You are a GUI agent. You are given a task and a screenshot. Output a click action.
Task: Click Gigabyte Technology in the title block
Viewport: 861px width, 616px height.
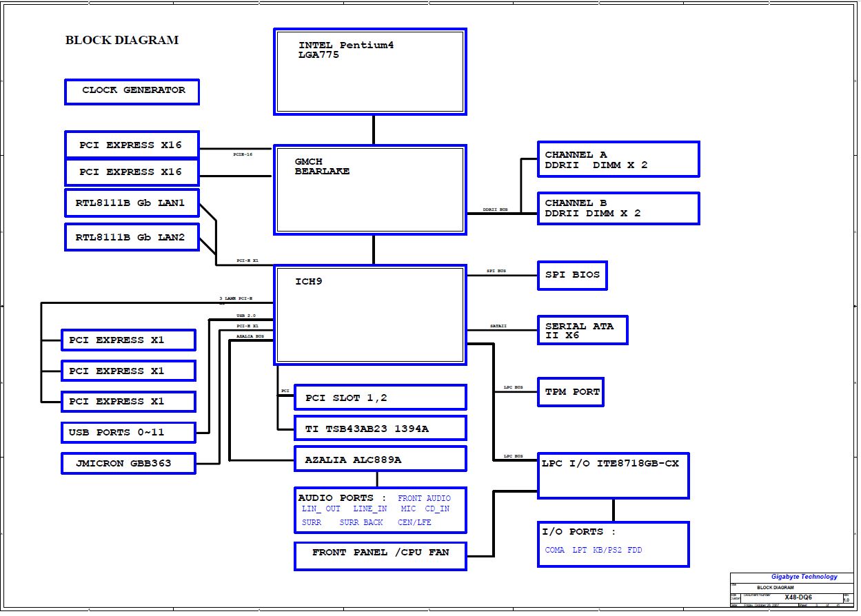[804, 577]
